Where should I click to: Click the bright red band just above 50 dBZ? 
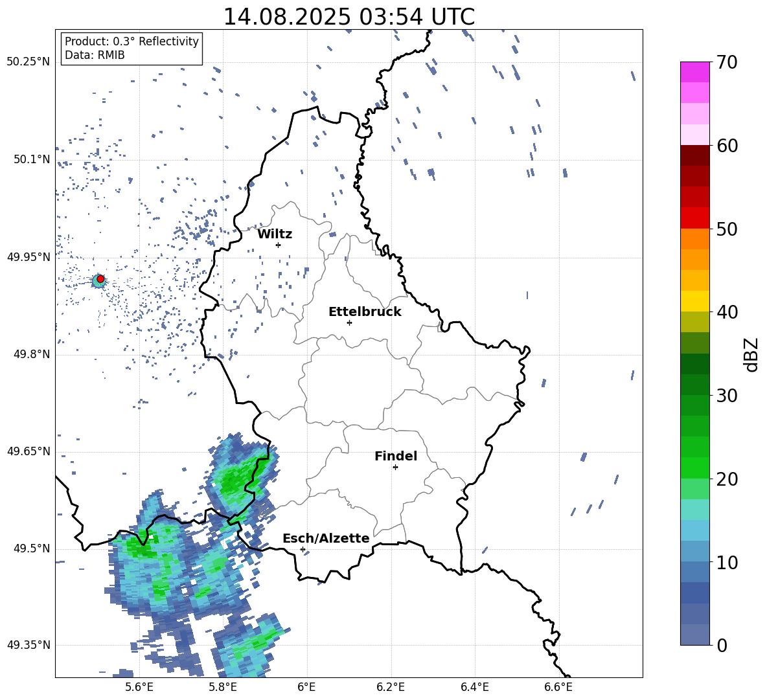click(x=695, y=218)
